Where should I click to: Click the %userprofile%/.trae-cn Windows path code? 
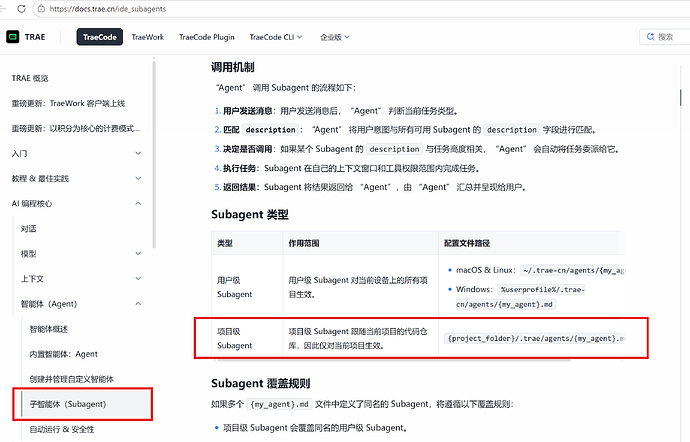click(521, 297)
